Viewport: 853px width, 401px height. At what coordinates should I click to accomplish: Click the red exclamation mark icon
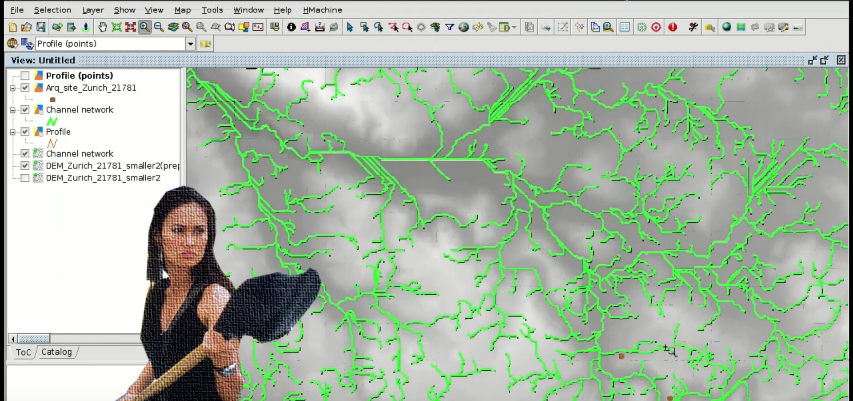tap(673, 27)
